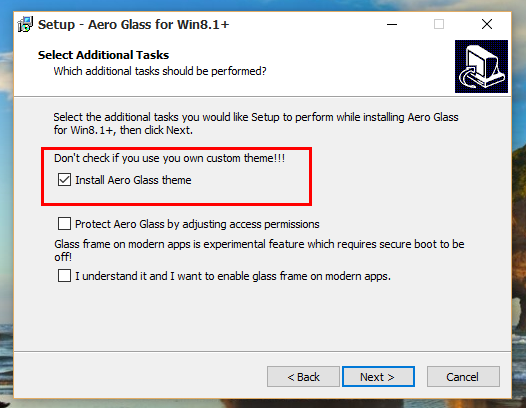The image size is (526, 408).
Task: Enable Protect Aero Glass access permissions checkbox
Action: pyautogui.click(x=64, y=223)
